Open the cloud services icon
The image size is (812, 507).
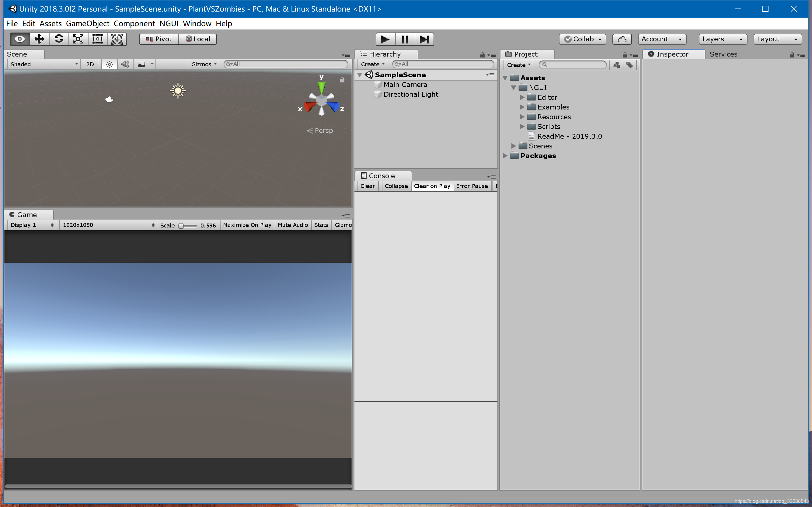coord(622,39)
